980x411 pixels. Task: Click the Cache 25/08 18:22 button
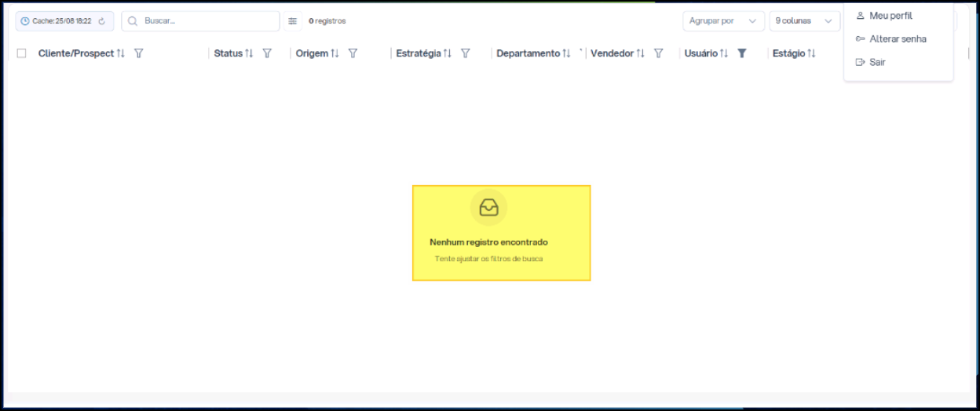(64, 21)
